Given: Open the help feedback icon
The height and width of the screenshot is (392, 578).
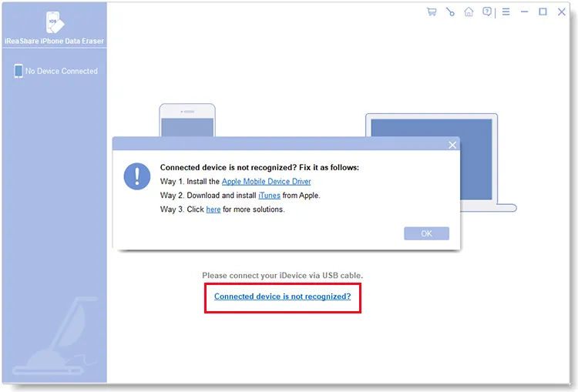Looking at the screenshot, I should coord(487,12).
